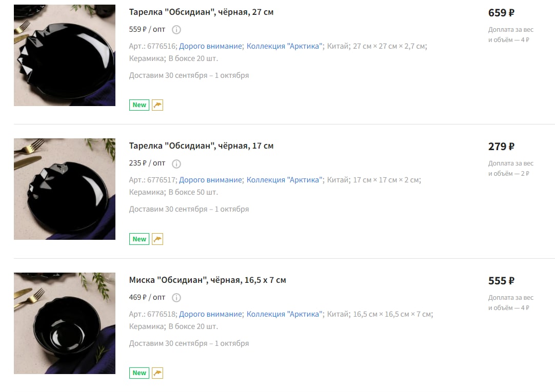Follow Дорого внимание link for article 6776516
Image resolution: width=555 pixels, height=392 pixels.
pos(210,46)
